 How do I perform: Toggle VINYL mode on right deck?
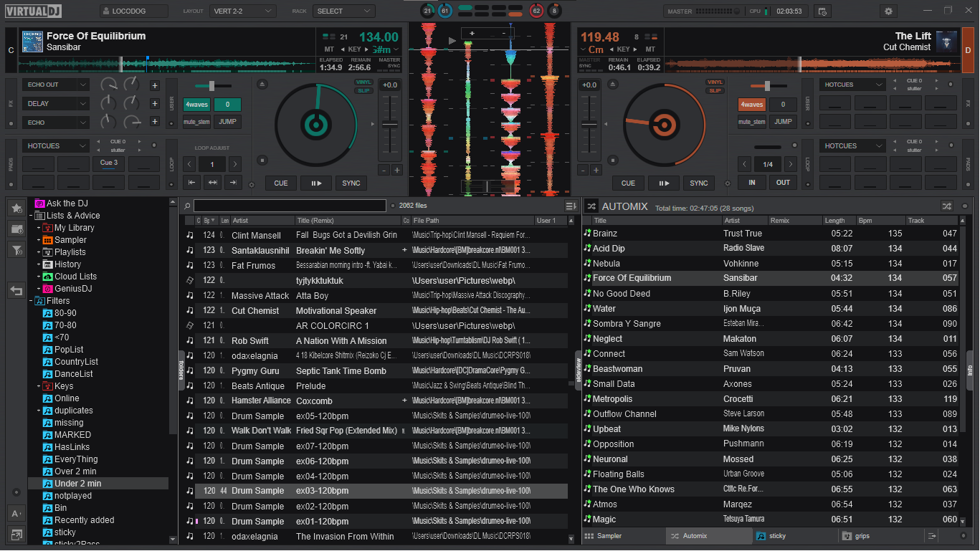click(715, 82)
